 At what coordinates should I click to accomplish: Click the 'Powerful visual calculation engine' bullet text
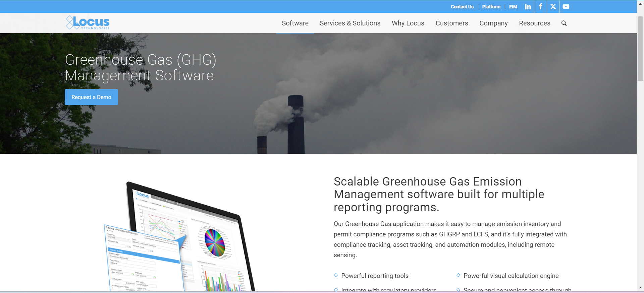tap(511, 276)
